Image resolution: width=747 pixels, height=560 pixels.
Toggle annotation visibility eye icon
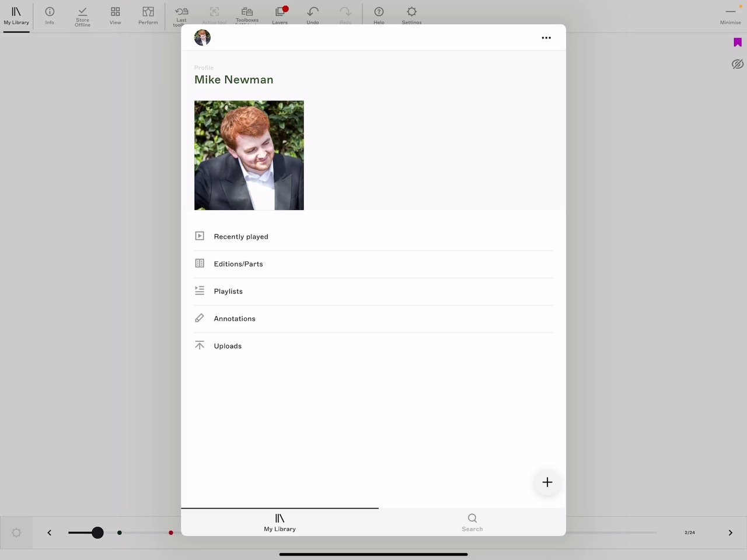[x=738, y=64]
